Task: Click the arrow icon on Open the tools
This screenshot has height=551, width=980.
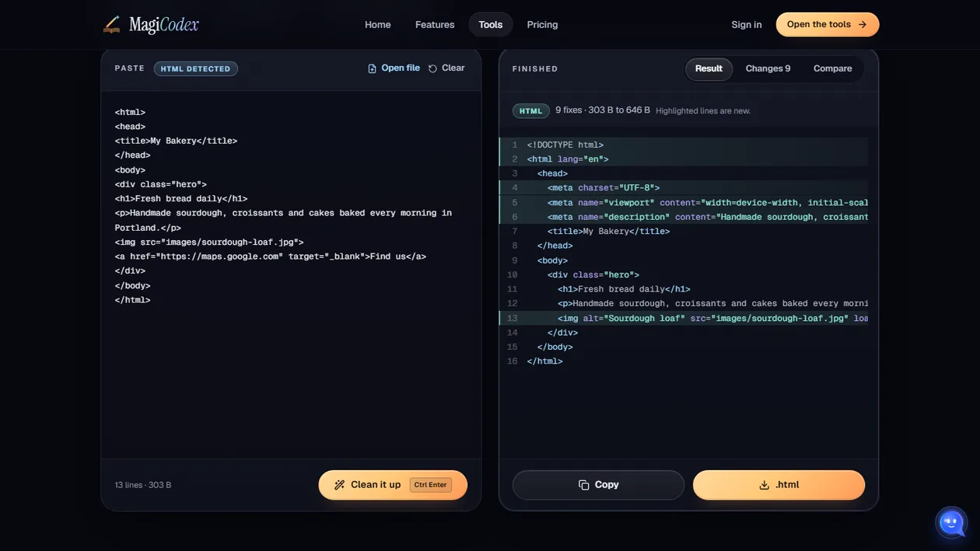Action: (862, 25)
